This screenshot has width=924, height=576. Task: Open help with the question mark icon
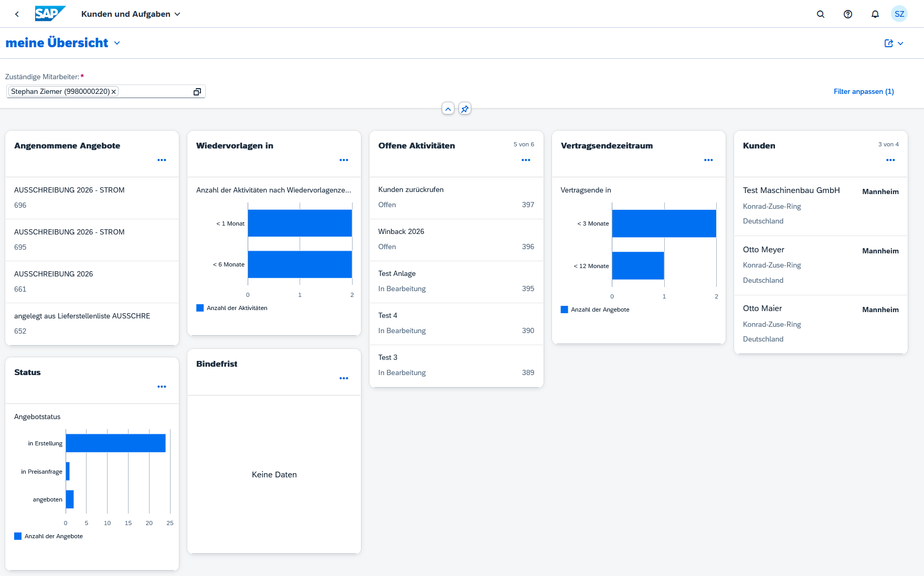click(x=848, y=14)
